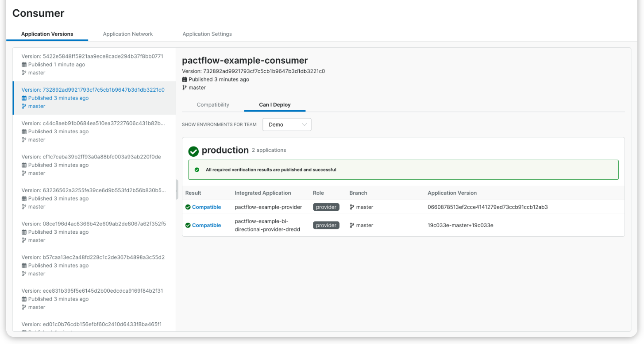644x344 pixels.
Task: Select version b57caa13ec2a48fd228c1c2de367b4898a3c55d2
Action: 94,265
